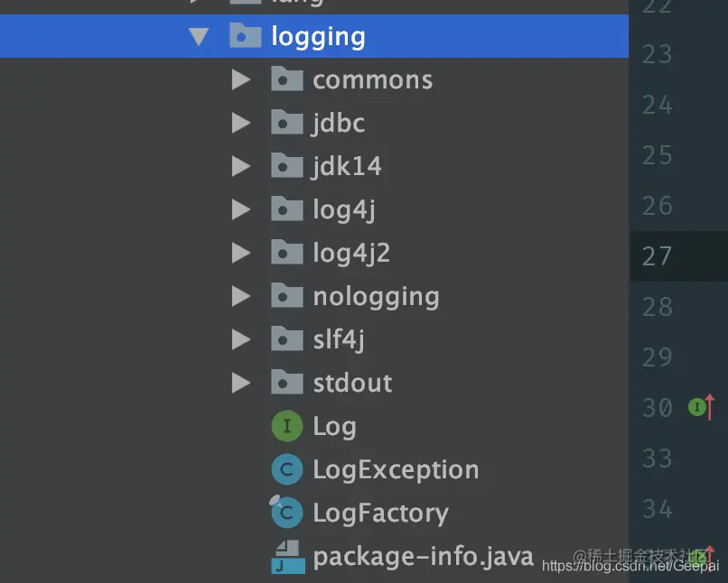Click the package-info.java file icon

[x=286, y=555]
